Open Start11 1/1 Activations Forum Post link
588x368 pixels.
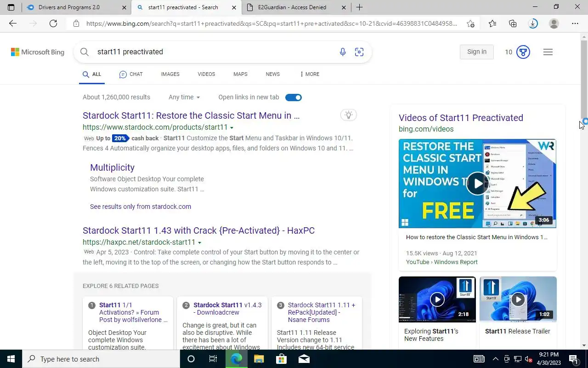tap(133, 312)
